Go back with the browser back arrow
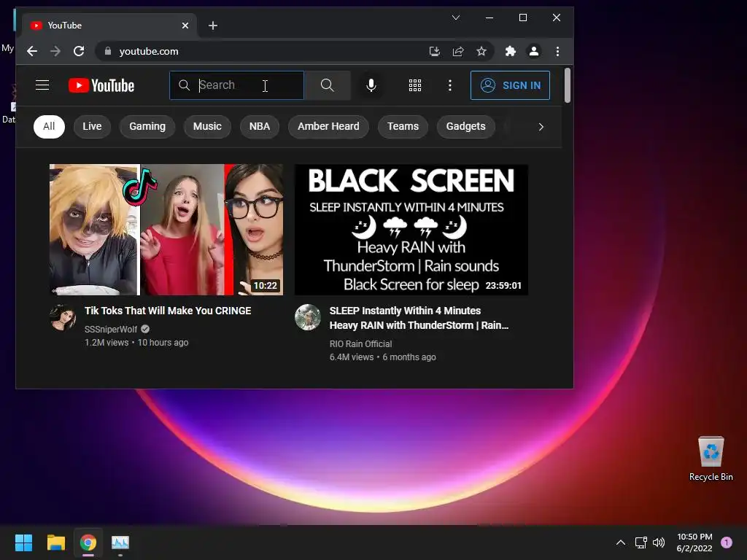The height and width of the screenshot is (560, 747). pyautogui.click(x=32, y=52)
